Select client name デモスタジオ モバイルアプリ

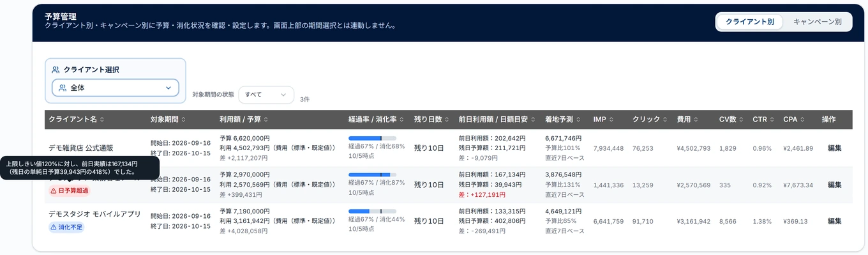pyautogui.click(x=94, y=215)
